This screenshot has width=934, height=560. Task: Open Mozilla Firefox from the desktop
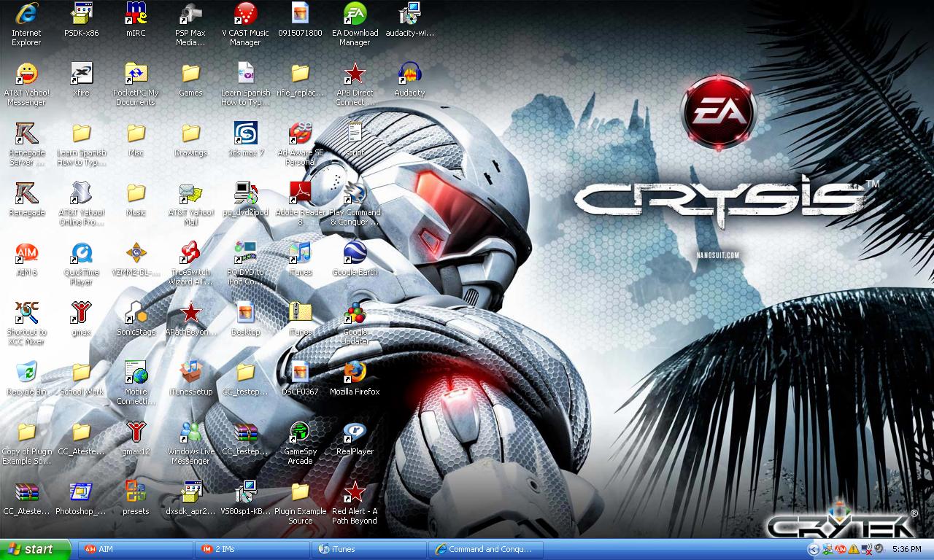click(x=355, y=373)
